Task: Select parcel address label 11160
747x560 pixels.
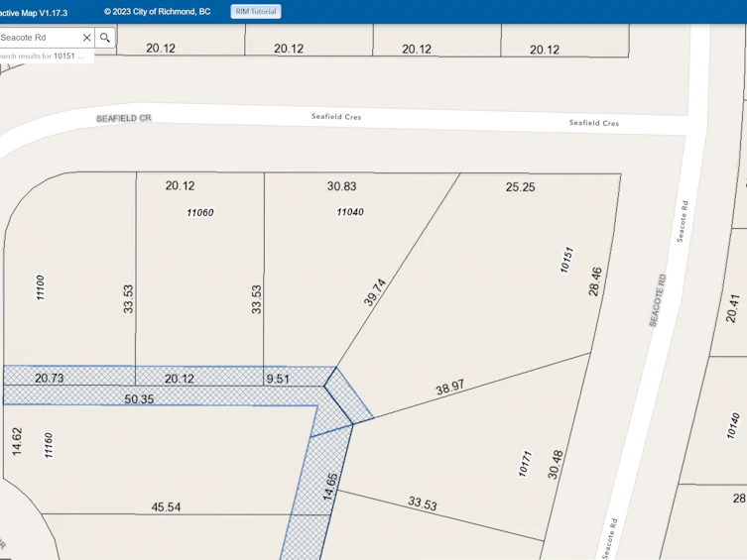Action: [x=49, y=445]
